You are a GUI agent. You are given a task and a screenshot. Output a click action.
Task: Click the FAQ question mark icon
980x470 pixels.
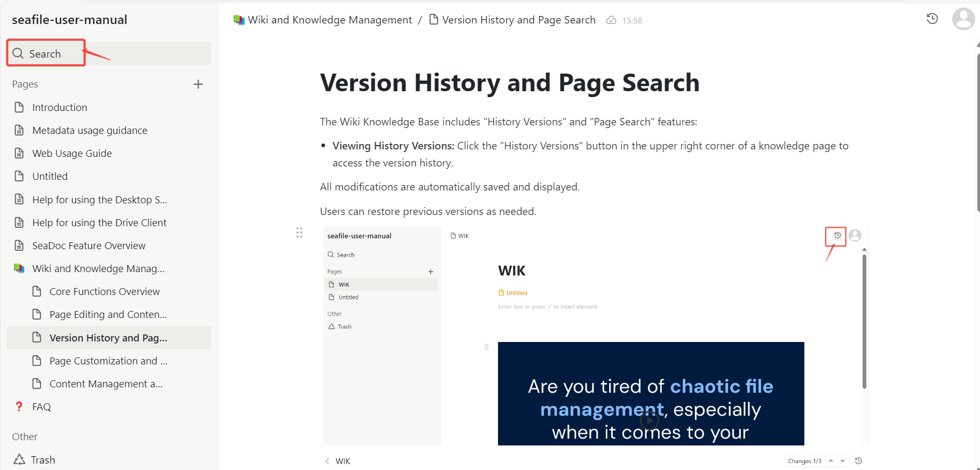tap(19, 407)
